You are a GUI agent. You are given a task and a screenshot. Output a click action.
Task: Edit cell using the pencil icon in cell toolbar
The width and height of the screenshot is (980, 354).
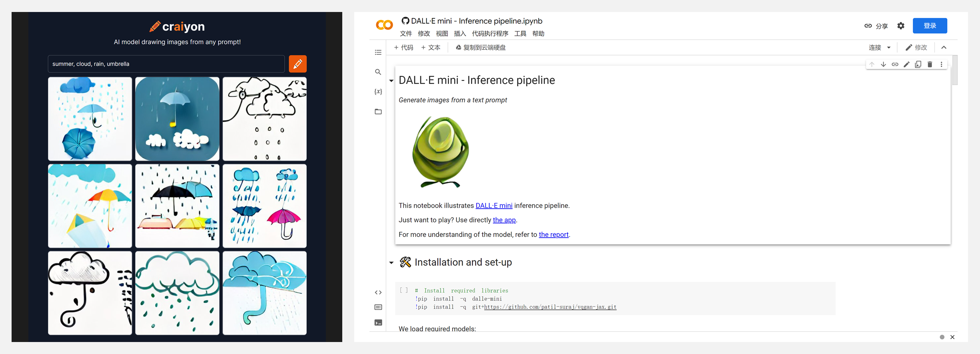click(906, 64)
